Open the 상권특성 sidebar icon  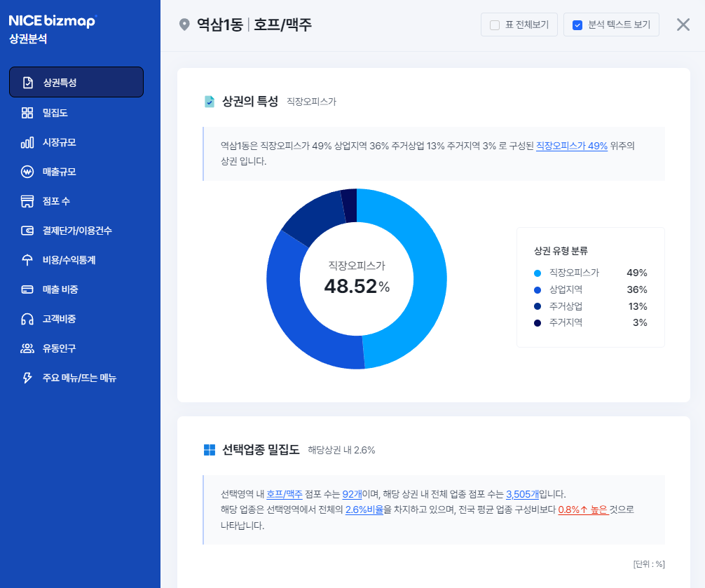[28, 82]
